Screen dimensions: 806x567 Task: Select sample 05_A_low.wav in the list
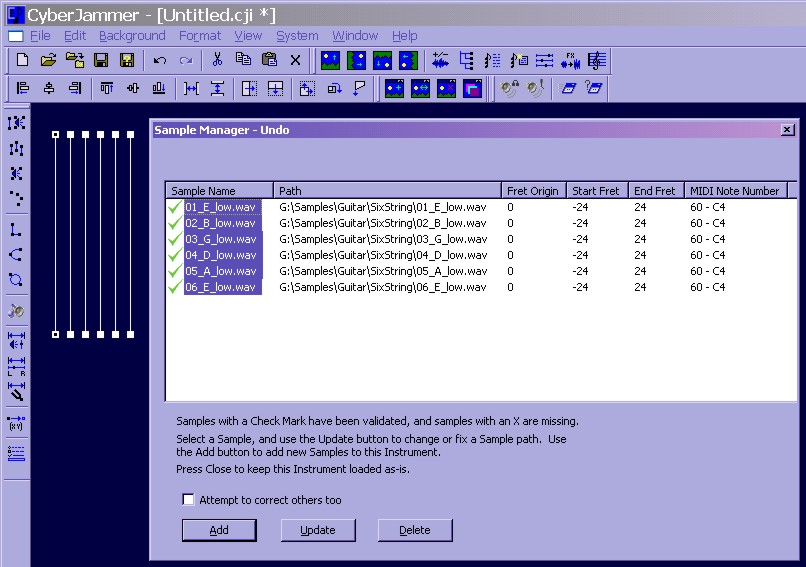(221, 271)
